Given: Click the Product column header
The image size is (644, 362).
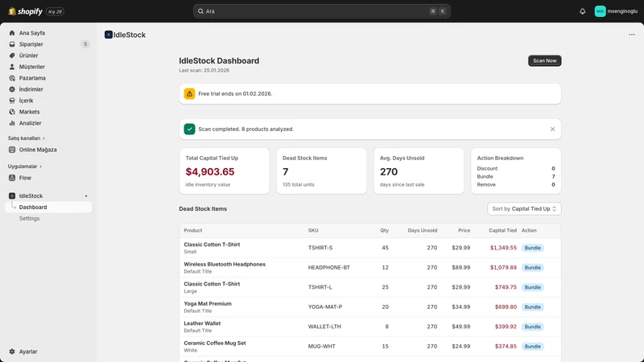Looking at the screenshot, I should [x=193, y=231].
